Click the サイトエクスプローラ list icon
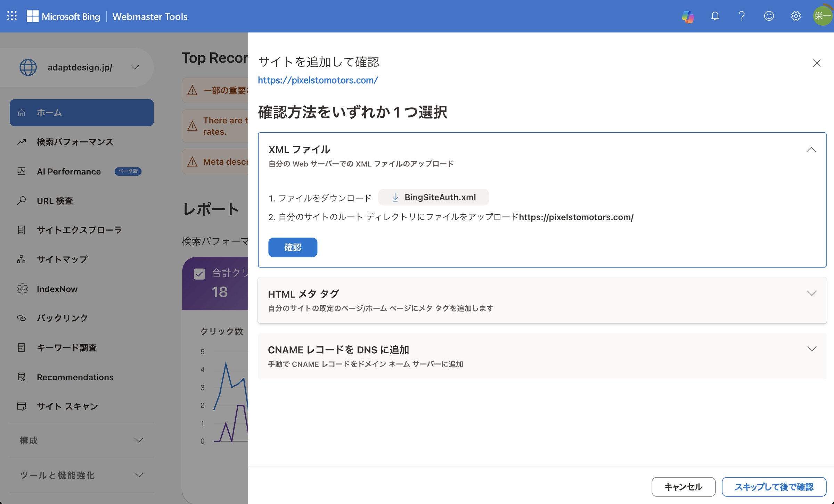 (22, 230)
